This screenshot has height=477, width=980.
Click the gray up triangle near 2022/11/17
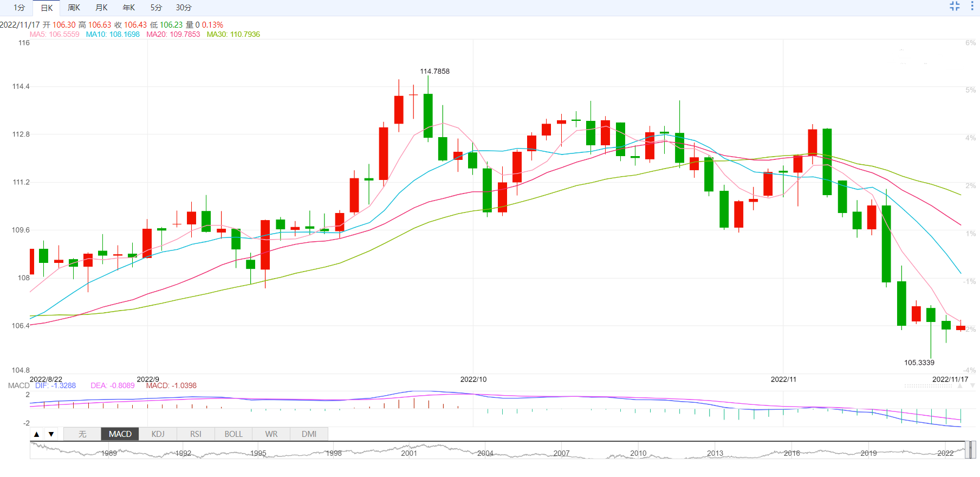(x=959, y=386)
